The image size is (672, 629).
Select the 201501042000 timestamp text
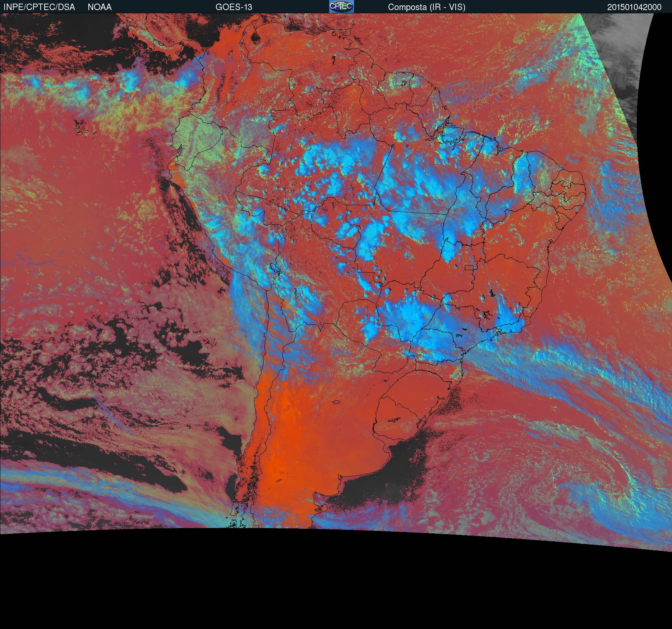coord(634,7)
